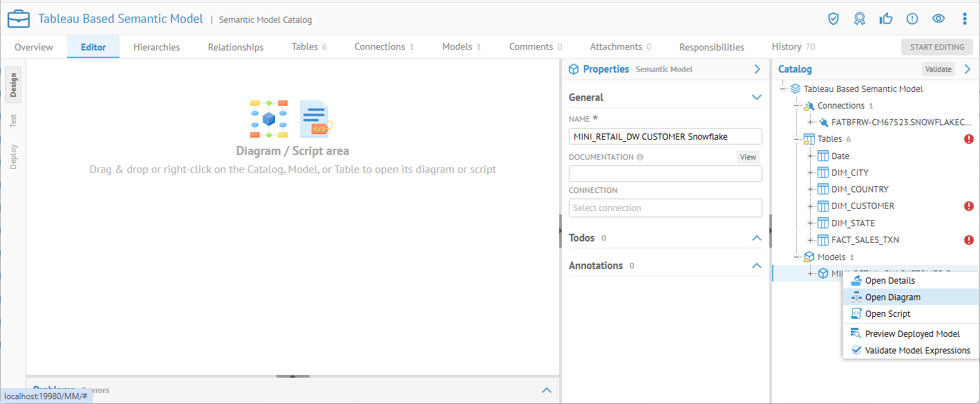Click the documentation info icon
This screenshot has height=404, width=980.
click(x=640, y=157)
